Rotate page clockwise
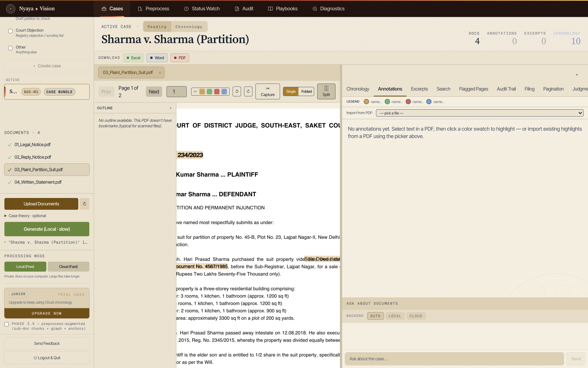Screen dimensions: 588x368 [x=248, y=91]
